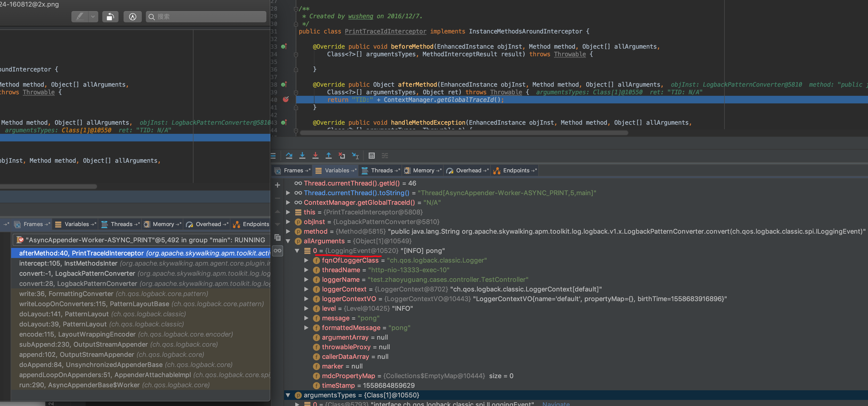
Task: Click the Step Out arrow icon
Action: [328, 155]
